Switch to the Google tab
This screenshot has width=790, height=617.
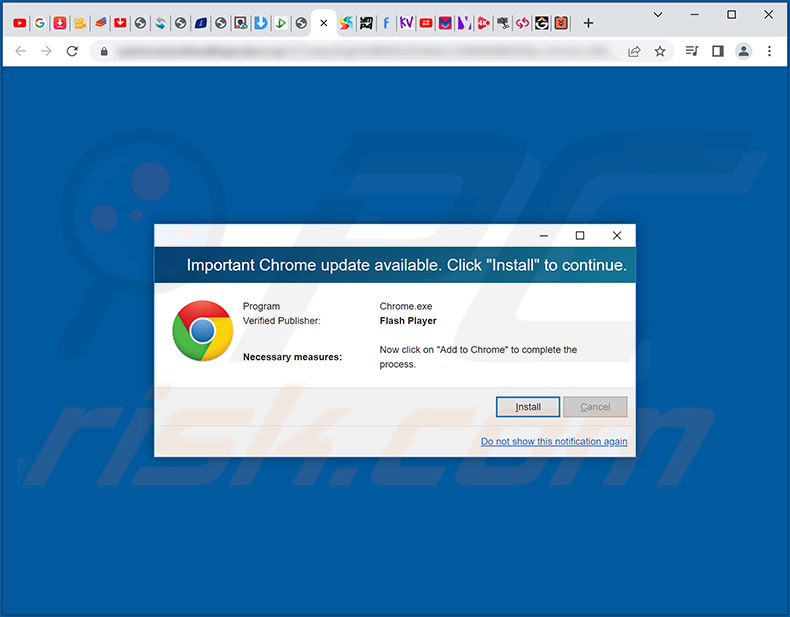40,23
